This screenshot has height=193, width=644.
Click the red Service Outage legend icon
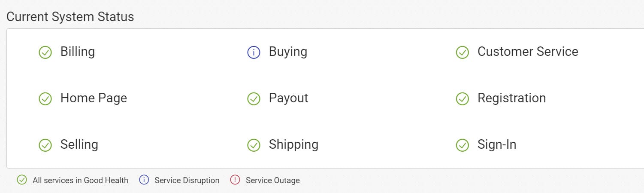235,180
